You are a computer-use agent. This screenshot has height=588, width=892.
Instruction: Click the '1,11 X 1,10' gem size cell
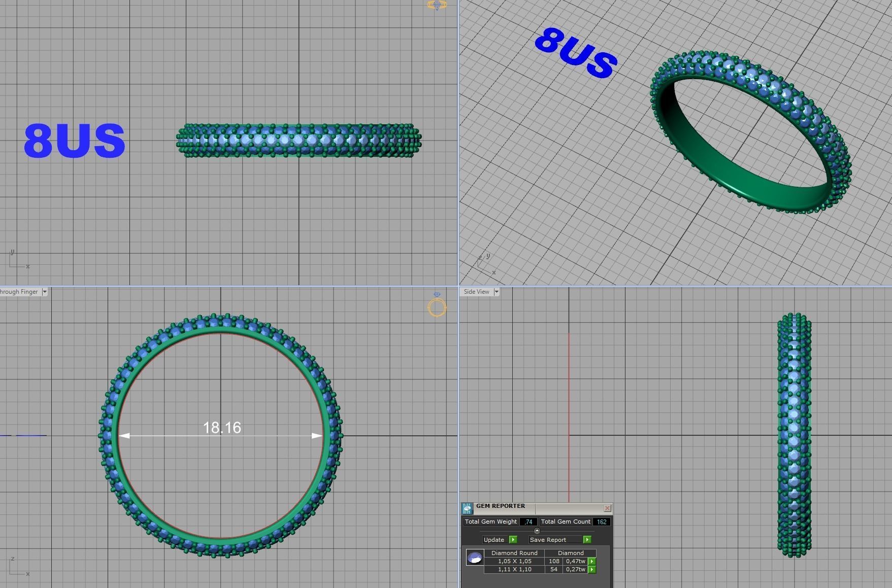click(x=514, y=569)
